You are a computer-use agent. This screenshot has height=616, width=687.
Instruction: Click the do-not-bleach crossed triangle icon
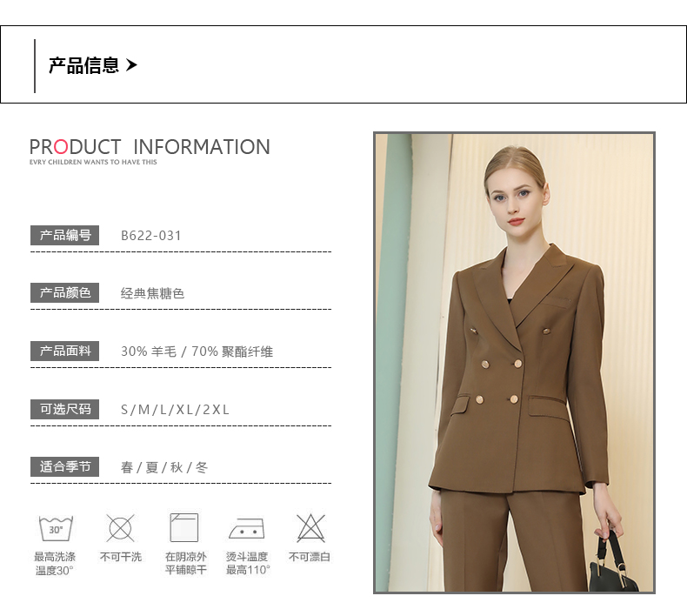click(310, 528)
